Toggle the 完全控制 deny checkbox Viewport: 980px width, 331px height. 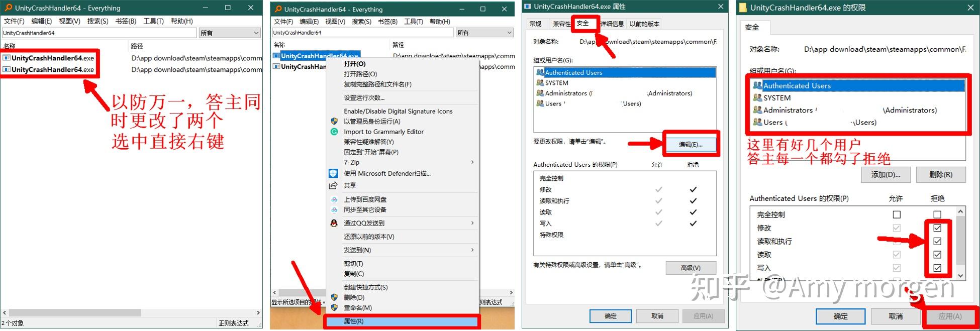(x=937, y=214)
